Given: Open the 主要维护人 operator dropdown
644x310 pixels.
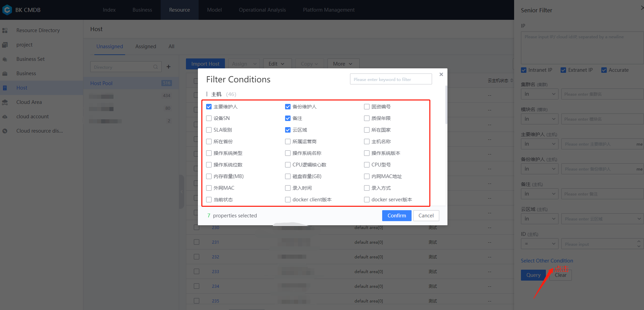Looking at the screenshot, I should click(540, 144).
